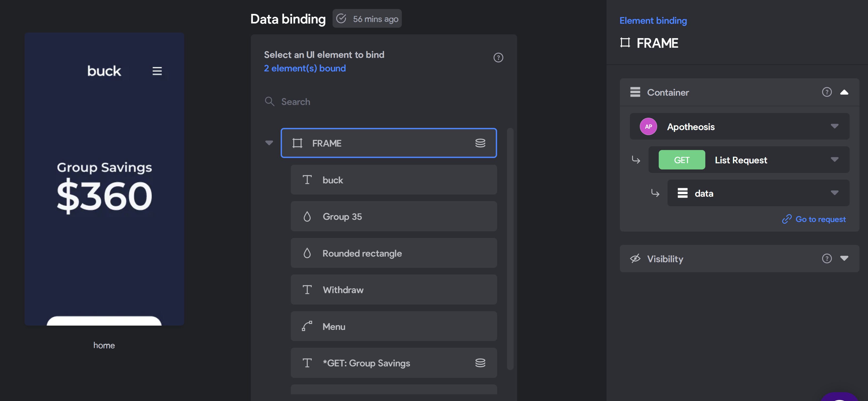868x401 pixels.
Task: Expand the Visibility section
Action: [x=844, y=258]
